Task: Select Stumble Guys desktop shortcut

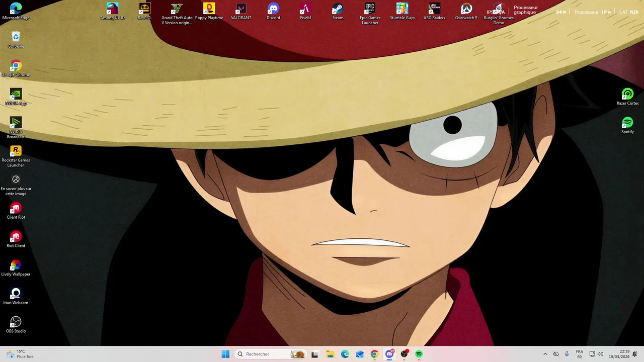Action: 402,11
